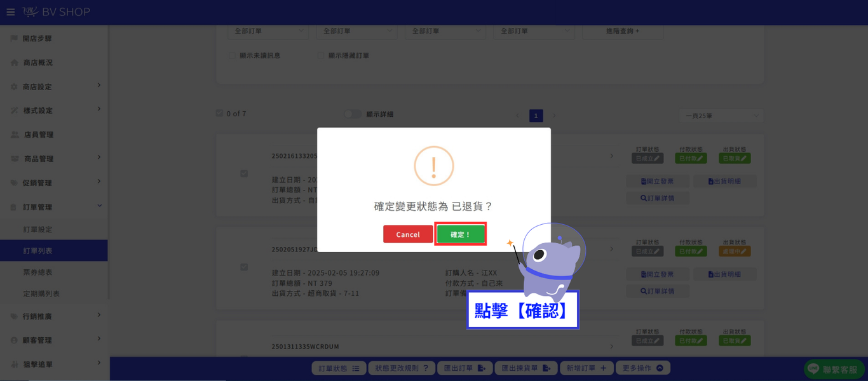Open 訂單詳情 for order 2502051927JD
Image resolution: width=868 pixels, height=381 pixels.
click(658, 291)
